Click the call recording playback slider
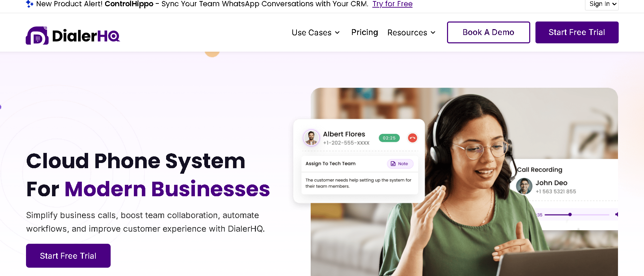Image resolution: width=644 pixels, height=276 pixels. pyautogui.click(x=577, y=215)
